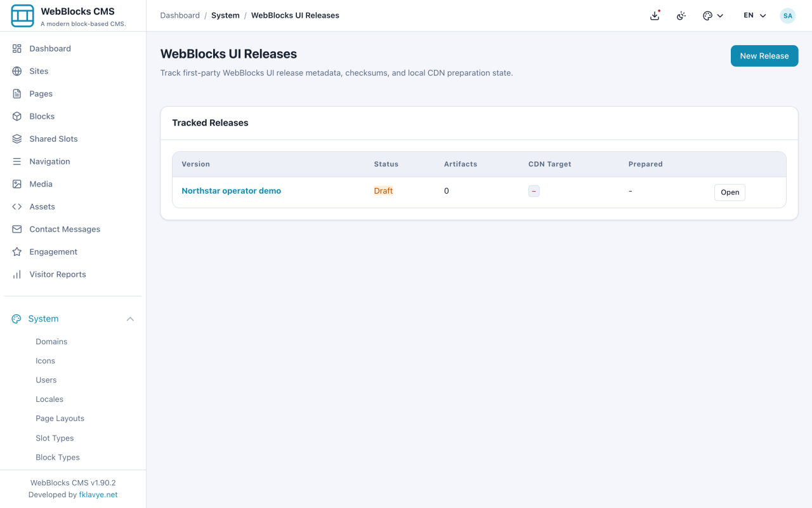Click the Visitor Reports bar chart icon
812x508 pixels.
click(17, 274)
